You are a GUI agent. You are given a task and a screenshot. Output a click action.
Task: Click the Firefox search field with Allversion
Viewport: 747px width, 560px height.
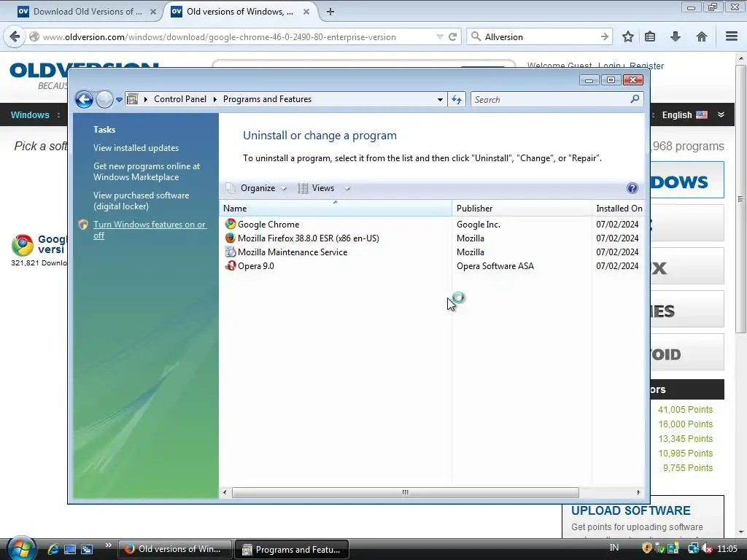541,36
